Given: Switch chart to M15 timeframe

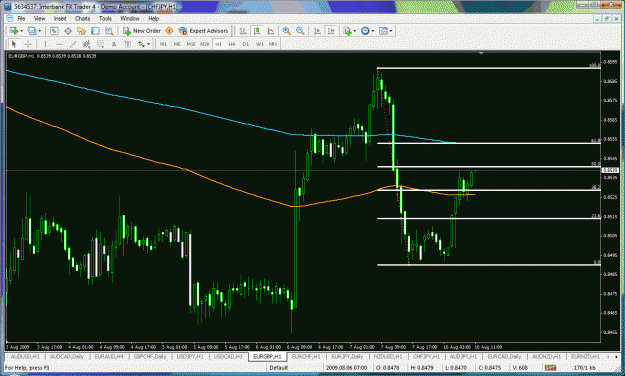Looking at the screenshot, I should pyautogui.click(x=191, y=44).
